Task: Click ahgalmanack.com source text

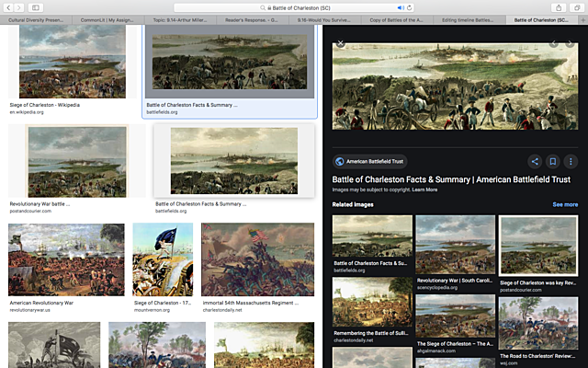Action: point(436,351)
